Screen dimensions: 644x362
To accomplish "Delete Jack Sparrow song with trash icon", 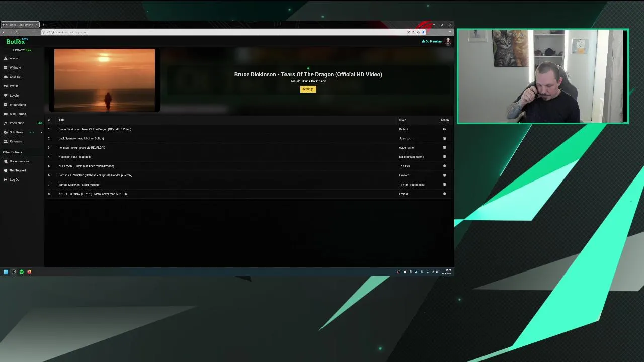I will 444,138.
